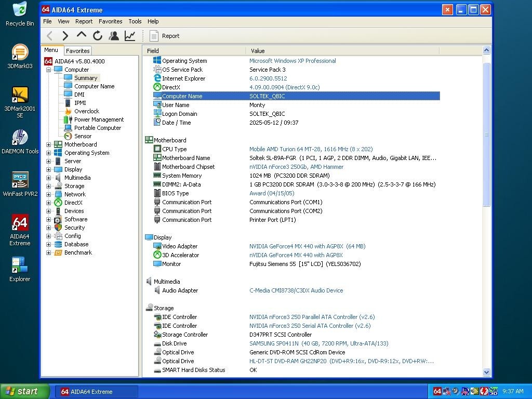
Task: Open the Tools menu
Action: click(135, 21)
